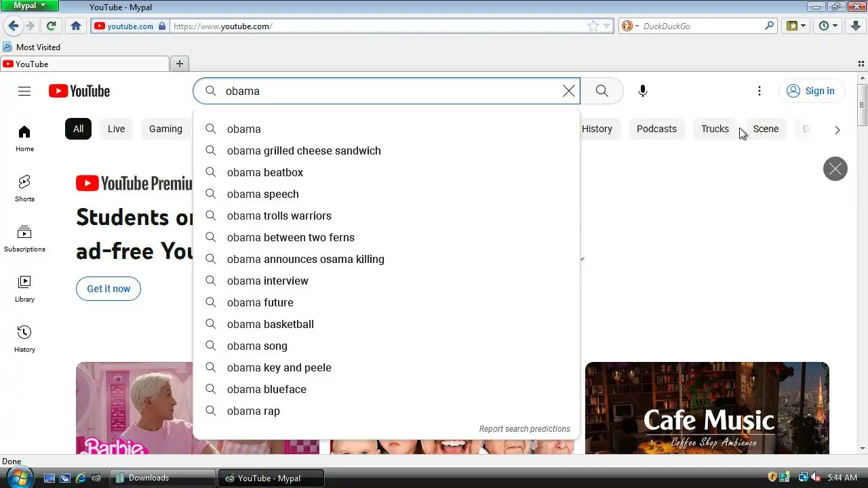The image size is (868, 488).
Task: Click the YouTube logo
Action: [x=79, y=91]
